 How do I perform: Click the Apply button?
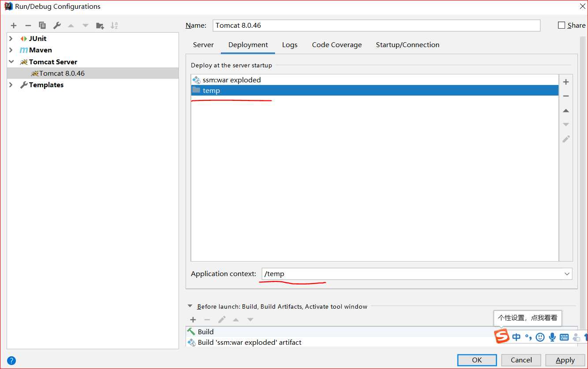565,360
